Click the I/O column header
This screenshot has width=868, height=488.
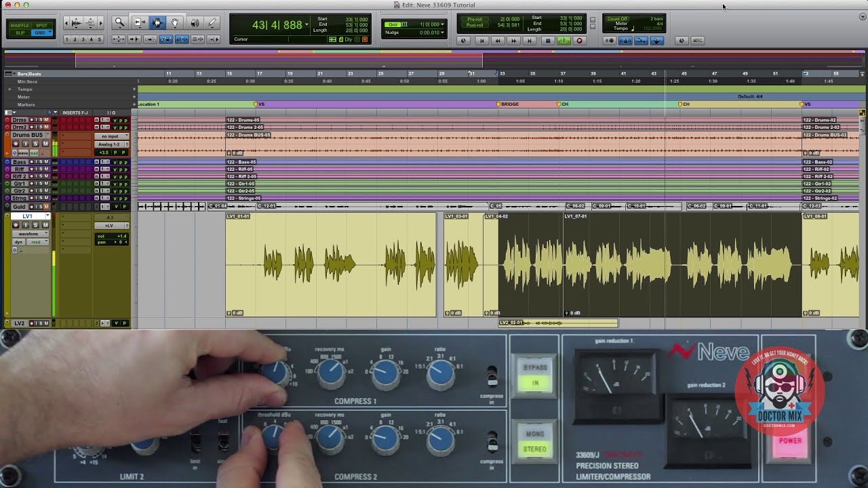tap(111, 113)
